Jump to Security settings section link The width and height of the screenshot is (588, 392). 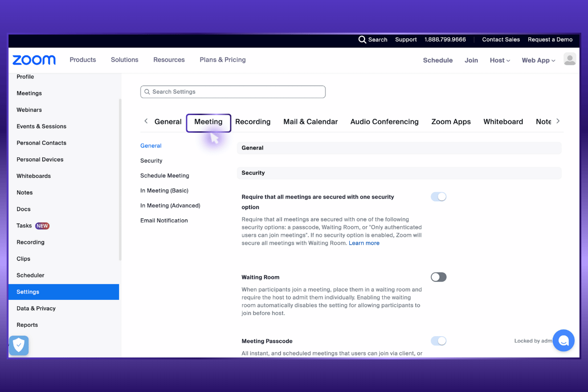coord(151,161)
